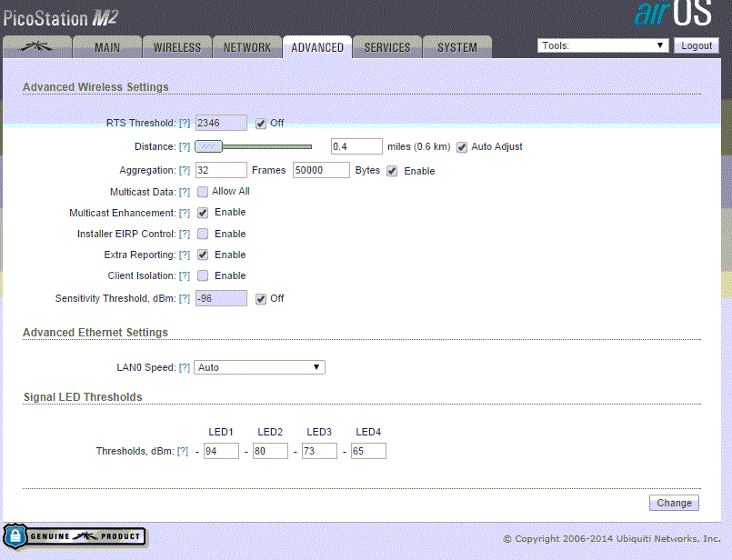Open Multicast Data help link
This screenshot has width=732, height=560.
pyautogui.click(x=185, y=192)
